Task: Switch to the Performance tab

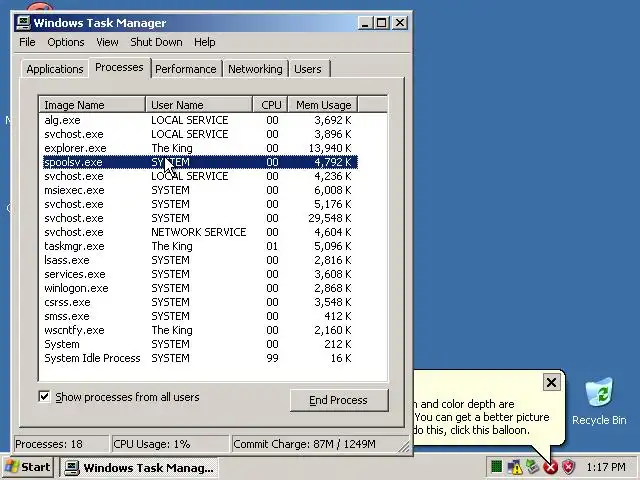Action: pyautogui.click(x=186, y=69)
